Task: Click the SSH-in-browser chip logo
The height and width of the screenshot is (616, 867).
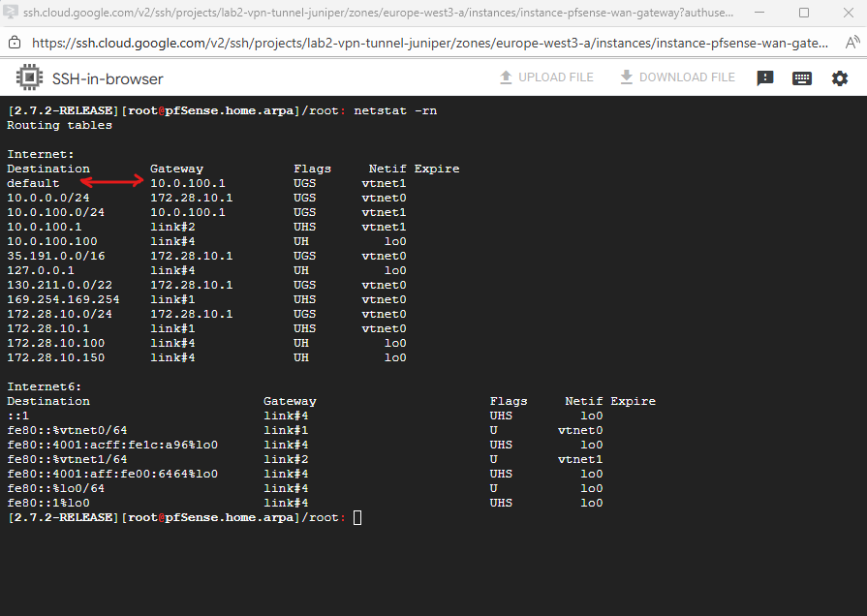Action: click(29, 78)
